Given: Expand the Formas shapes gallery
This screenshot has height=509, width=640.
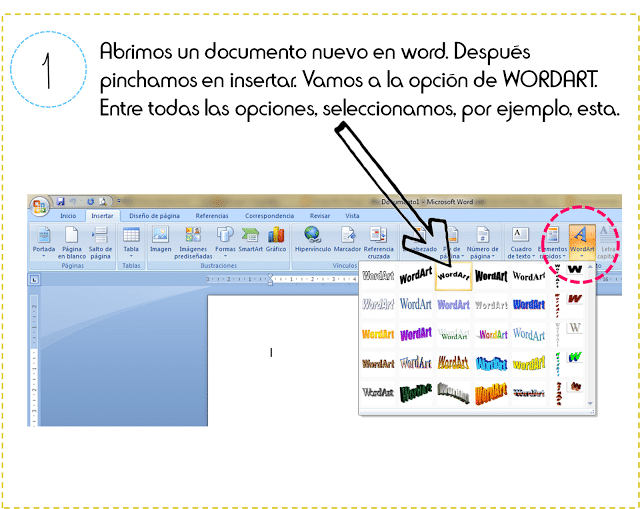Looking at the screenshot, I should pyautogui.click(x=225, y=242).
